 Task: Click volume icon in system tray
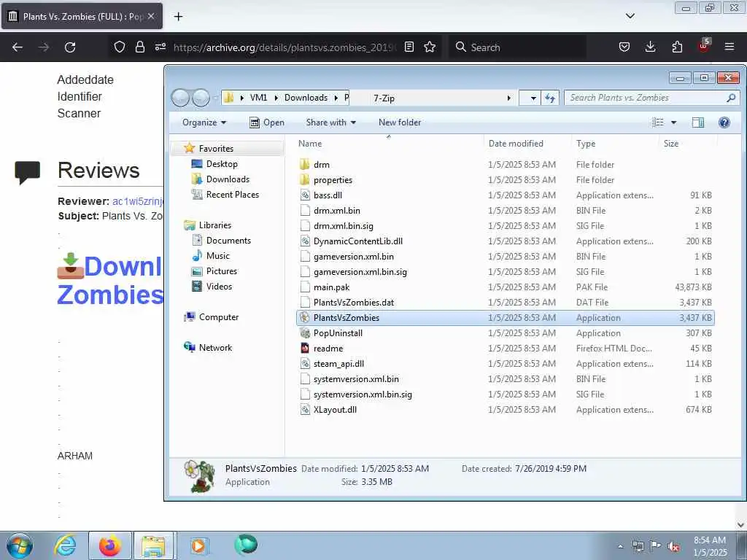click(x=673, y=546)
